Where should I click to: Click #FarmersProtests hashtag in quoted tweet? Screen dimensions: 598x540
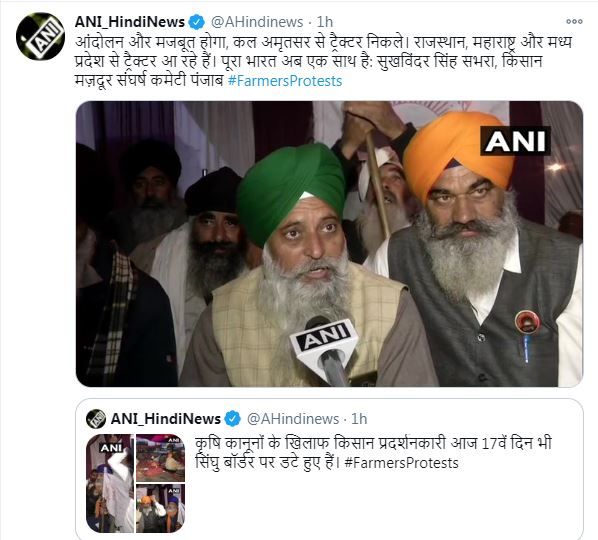(x=401, y=463)
